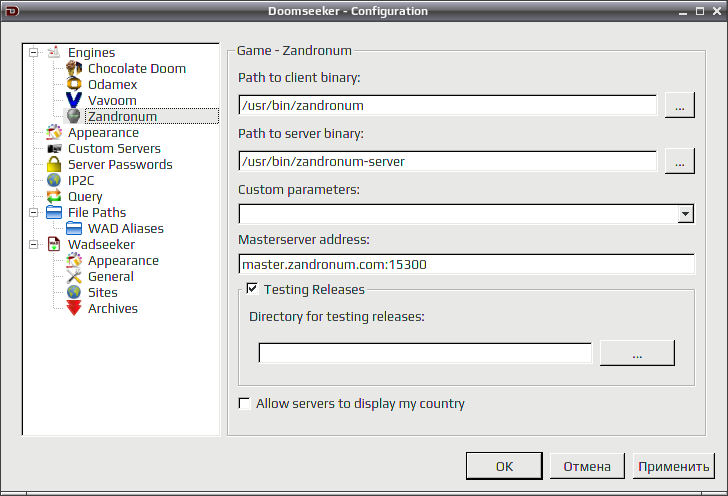The image size is (728, 496).
Task: Click the Custom Servers icon
Action: 54,149
